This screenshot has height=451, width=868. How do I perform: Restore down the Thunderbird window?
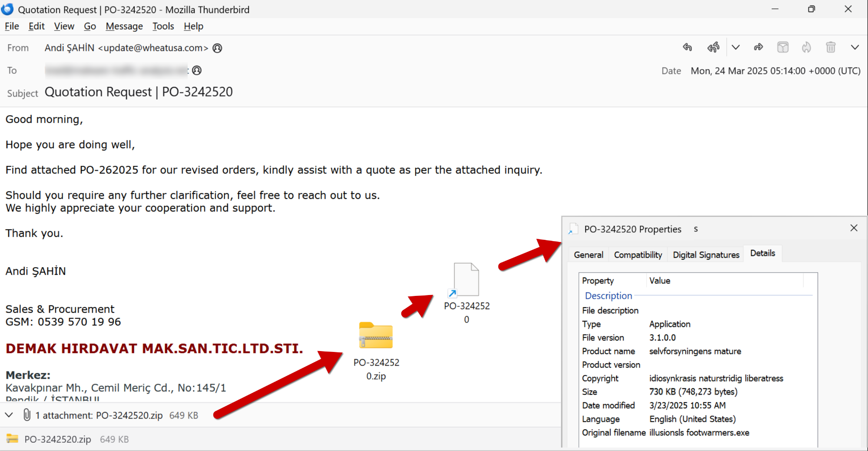point(811,9)
